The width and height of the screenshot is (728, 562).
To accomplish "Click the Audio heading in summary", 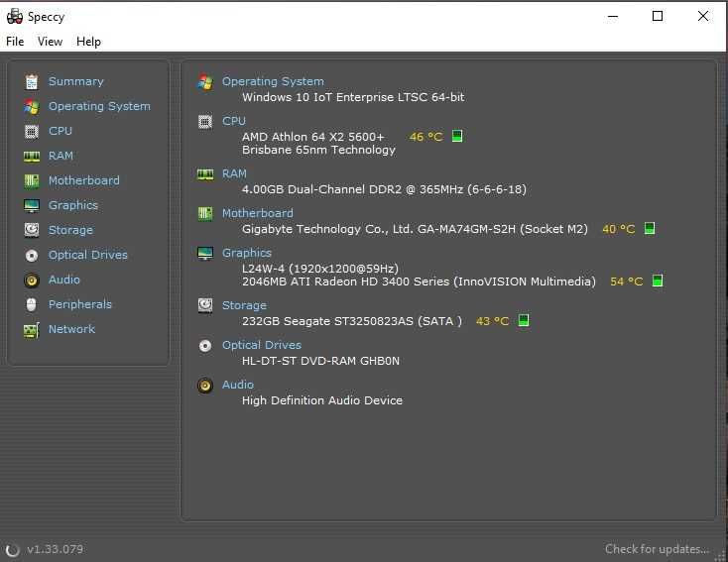I will 238,385.
